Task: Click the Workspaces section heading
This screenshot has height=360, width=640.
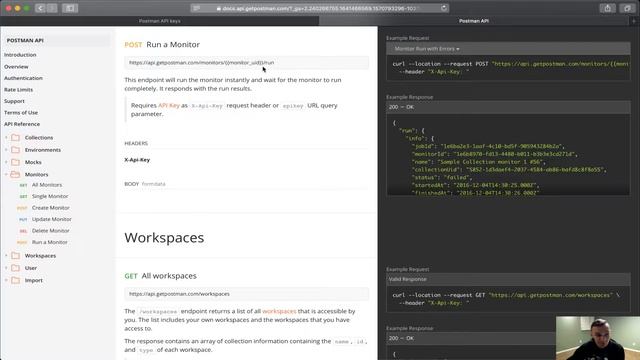Action: click(x=164, y=238)
